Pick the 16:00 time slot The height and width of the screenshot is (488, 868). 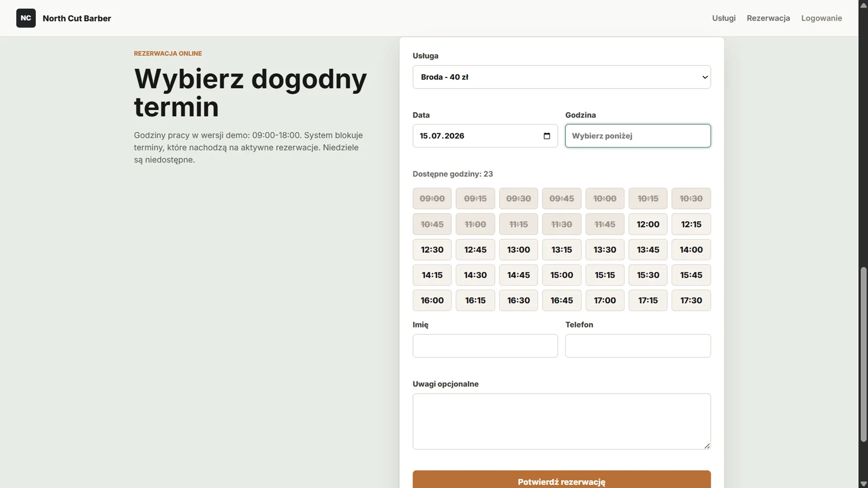coord(432,300)
